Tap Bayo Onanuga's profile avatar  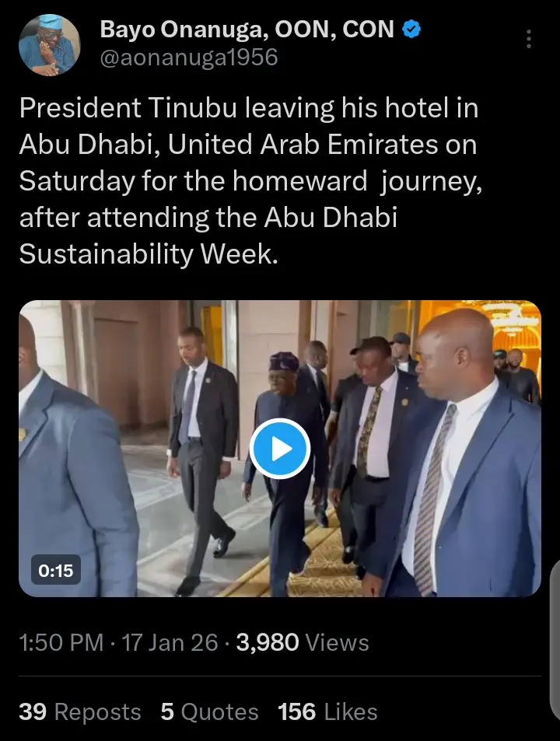click(49, 45)
